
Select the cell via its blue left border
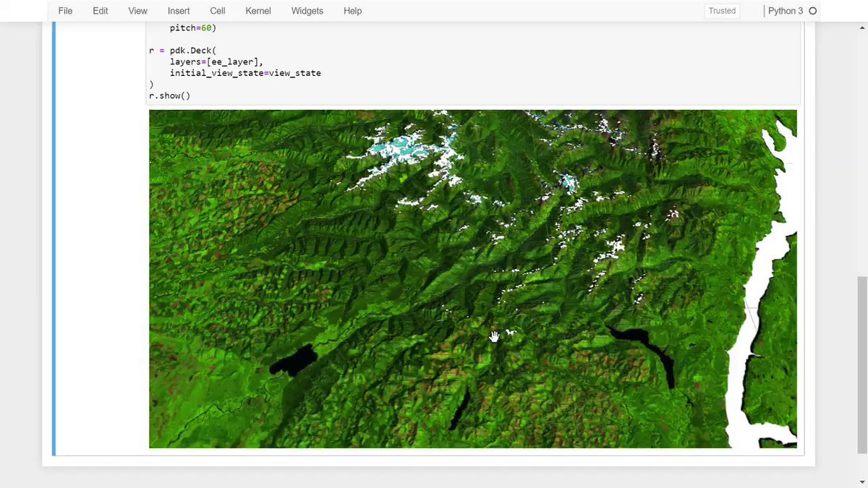(x=54, y=239)
